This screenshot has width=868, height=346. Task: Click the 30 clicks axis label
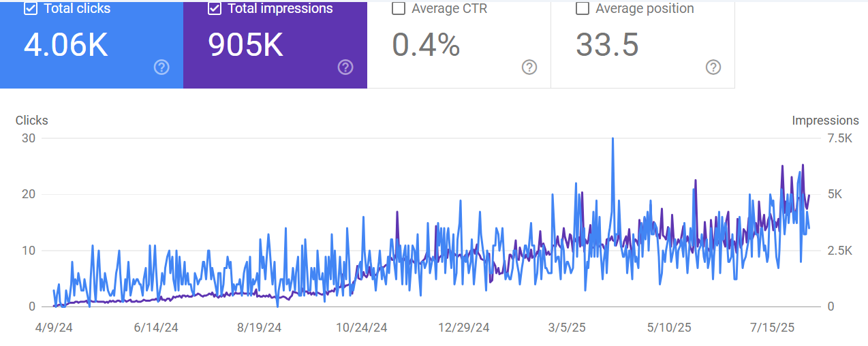29,138
